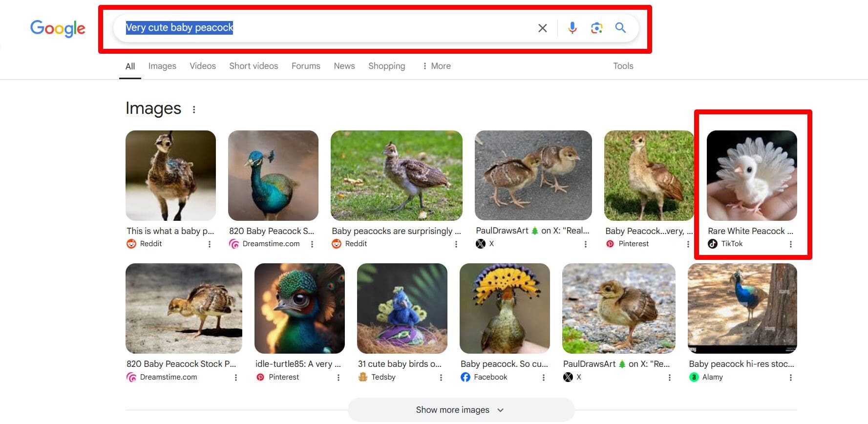Viewport: 868px width, 424px height.
Task: Open three-dot menu for Alamy result
Action: (x=790, y=378)
